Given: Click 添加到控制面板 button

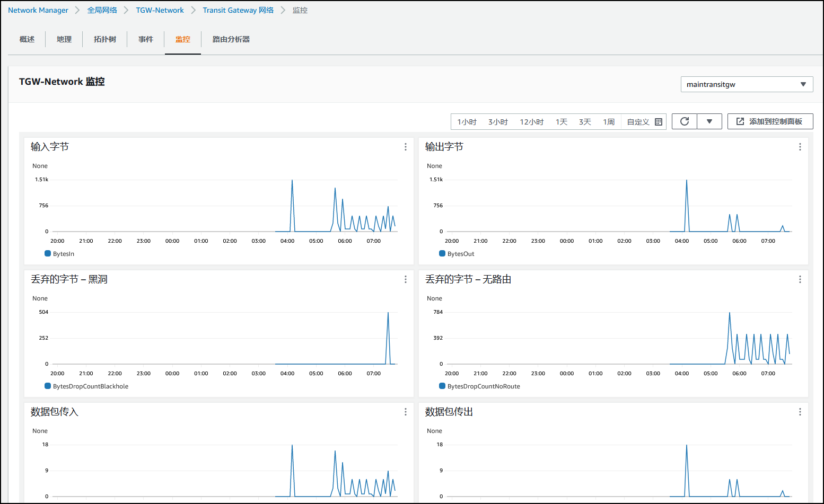Looking at the screenshot, I should 770,121.
